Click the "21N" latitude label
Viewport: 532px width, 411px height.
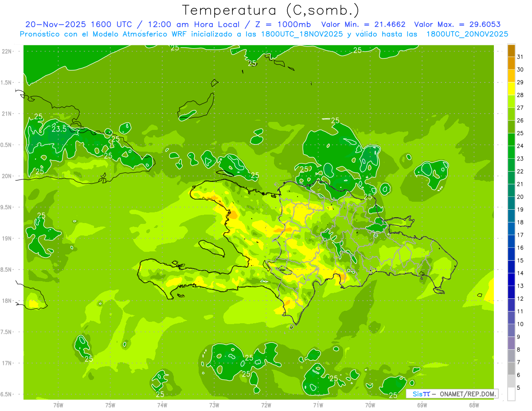6,114
